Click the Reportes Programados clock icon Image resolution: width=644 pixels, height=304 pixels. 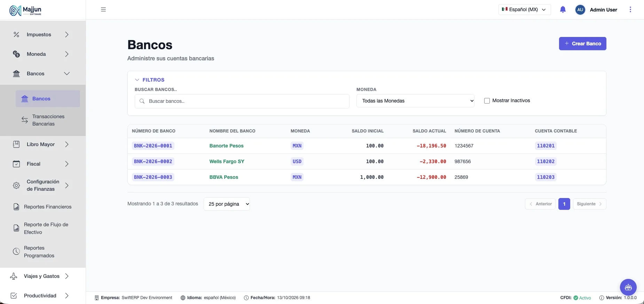pyautogui.click(x=16, y=252)
